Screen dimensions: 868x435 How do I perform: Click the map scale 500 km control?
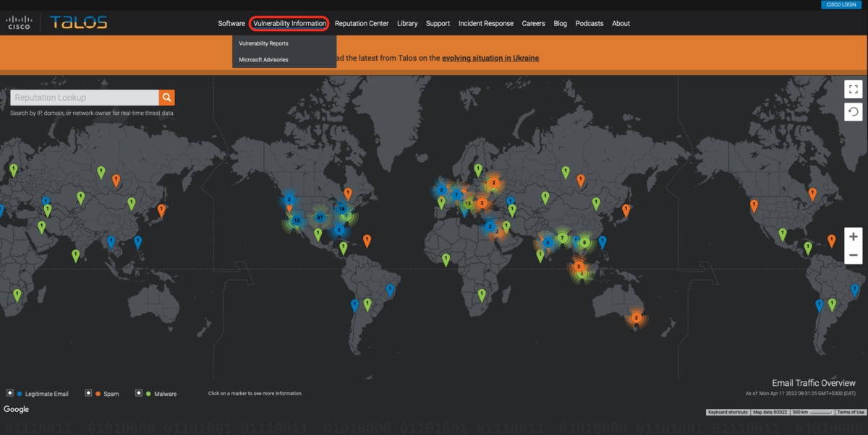tap(810, 412)
